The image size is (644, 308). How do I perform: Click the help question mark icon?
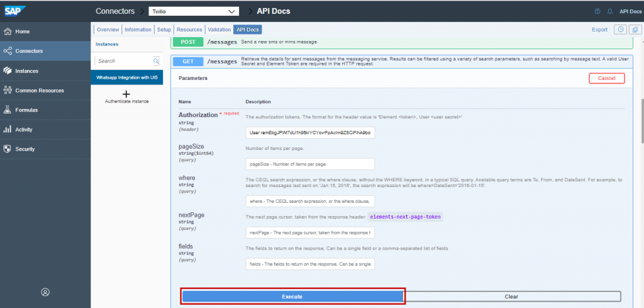click(597, 11)
